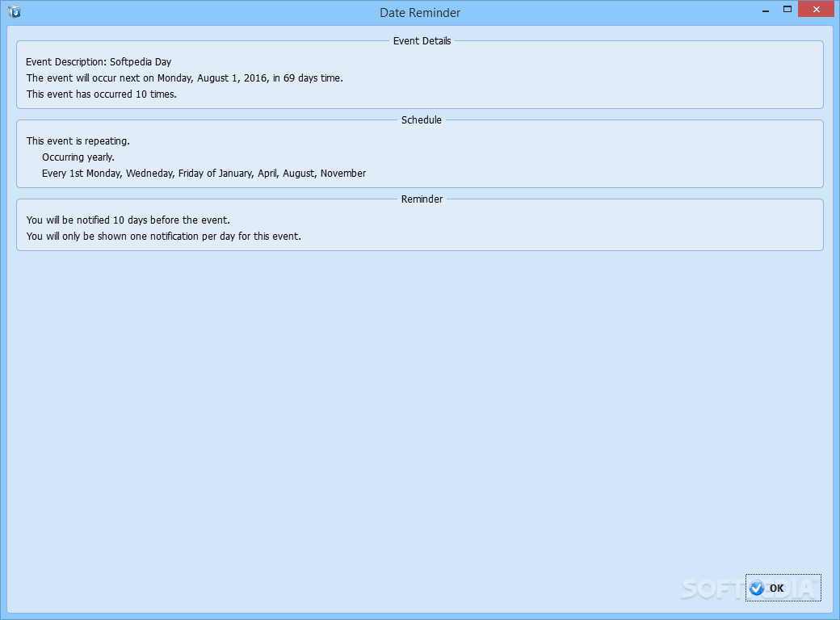
Task: Click 'This event has occurred 10 times.' text
Action: tap(101, 94)
